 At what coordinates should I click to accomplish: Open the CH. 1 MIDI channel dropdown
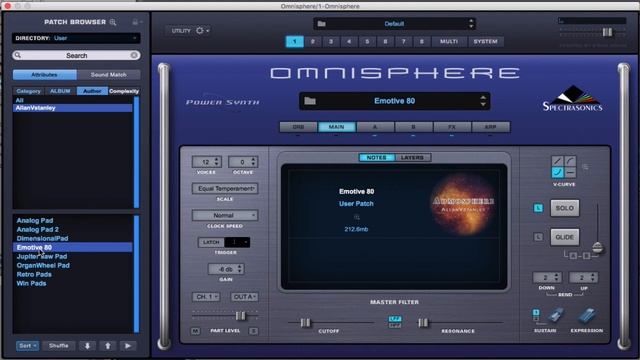coord(207,297)
